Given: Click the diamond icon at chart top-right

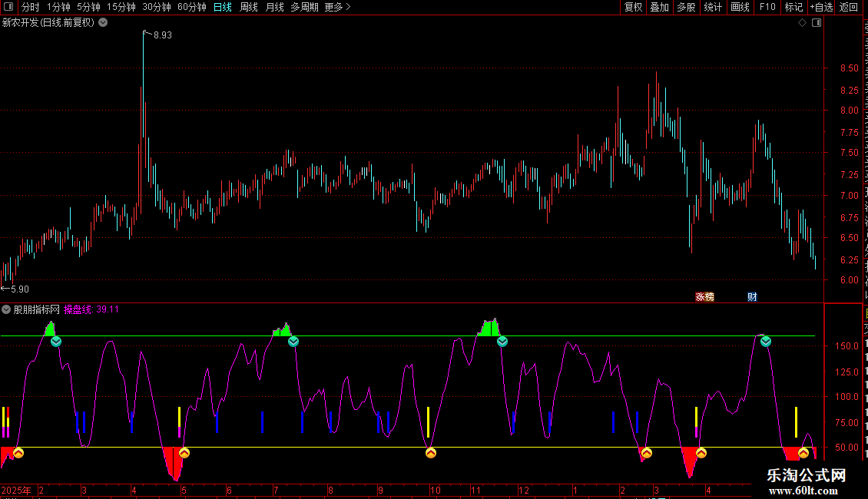Looking at the screenshot, I should (802, 23).
